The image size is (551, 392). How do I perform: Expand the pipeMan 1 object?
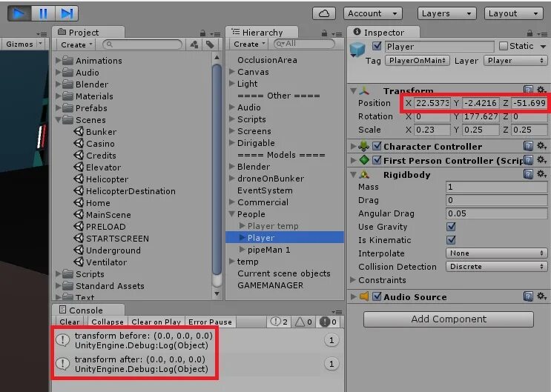242,250
